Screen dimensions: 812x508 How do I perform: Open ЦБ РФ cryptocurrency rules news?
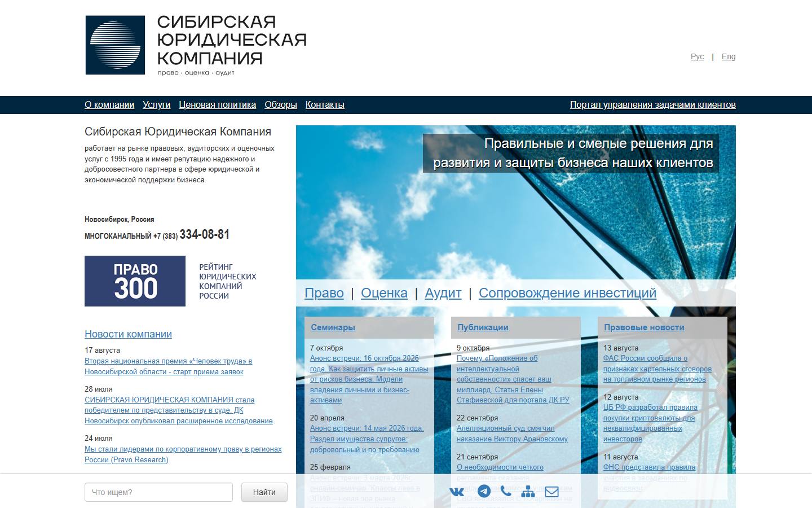click(650, 423)
